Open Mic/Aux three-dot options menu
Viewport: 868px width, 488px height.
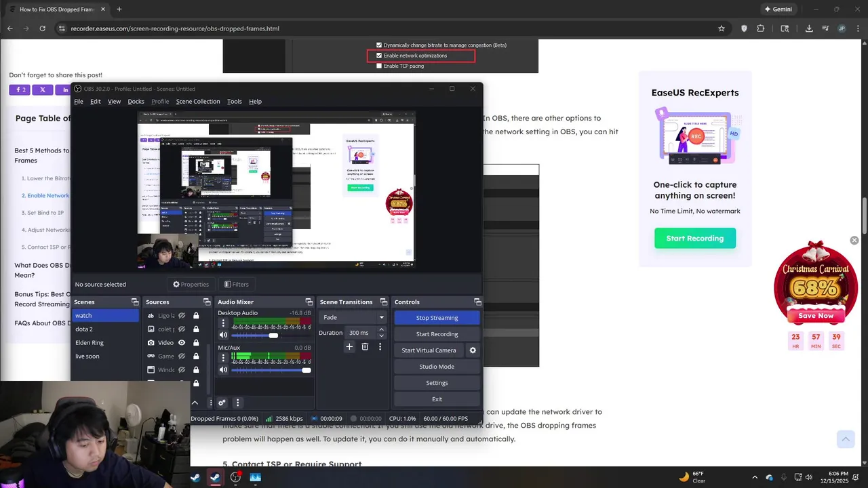(223, 357)
